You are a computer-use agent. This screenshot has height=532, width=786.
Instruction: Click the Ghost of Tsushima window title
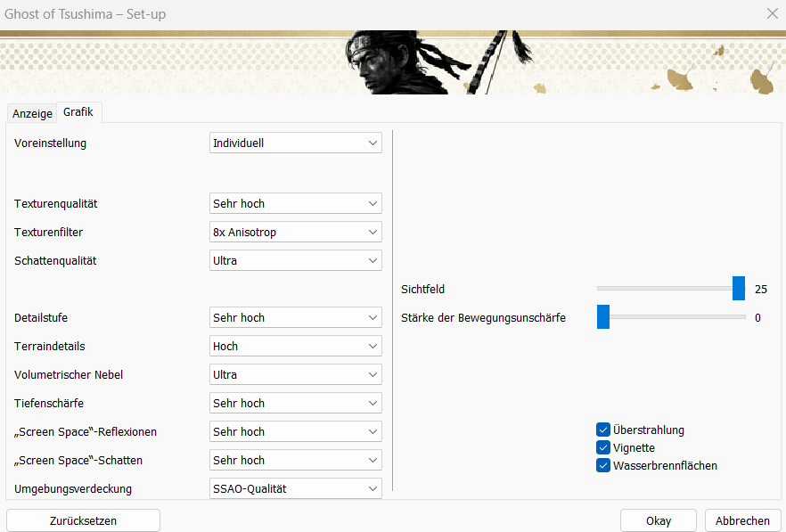86,14
